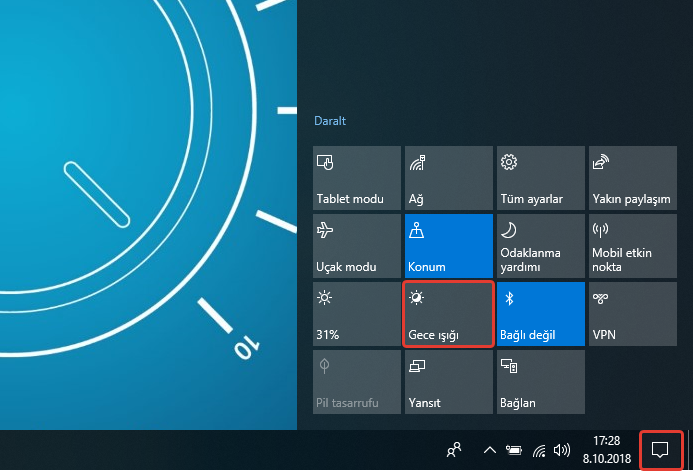Show hidden tray icons with the chevron
The width and height of the screenshot is (693, 471).
click(x=490, y=450)
